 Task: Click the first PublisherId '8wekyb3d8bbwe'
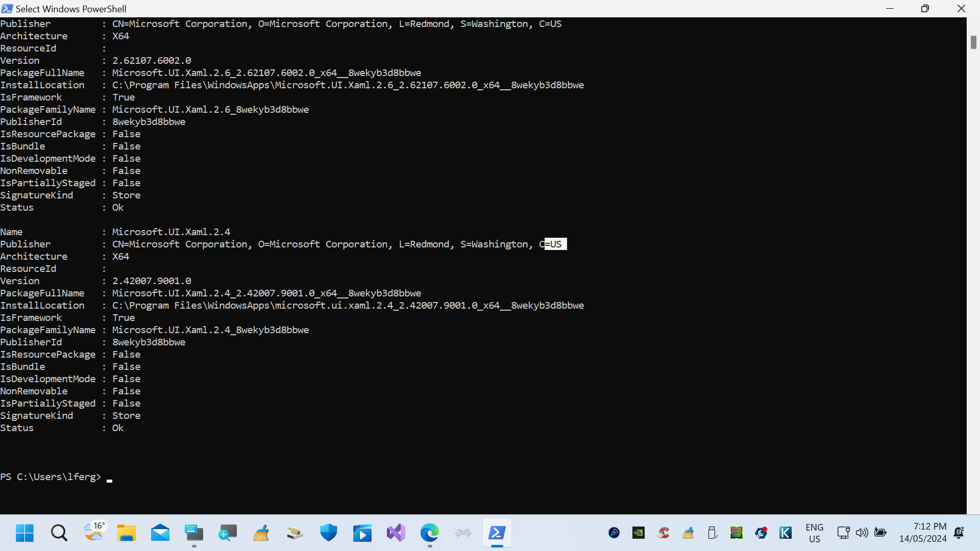(x=149, y=122)
